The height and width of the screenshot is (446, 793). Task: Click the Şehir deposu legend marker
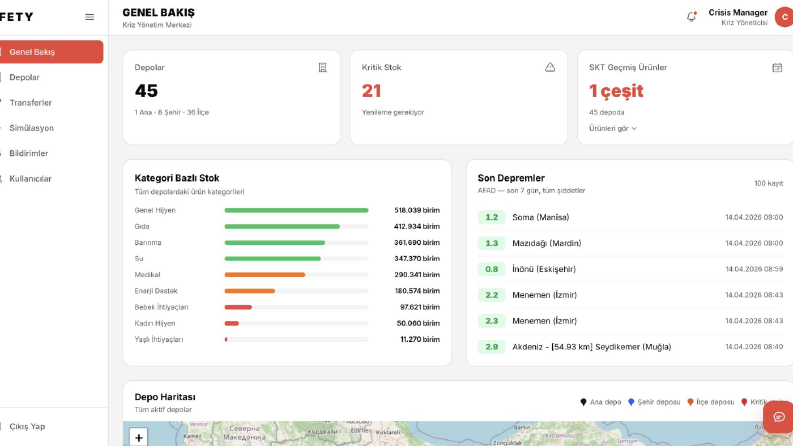coord(631,402)
